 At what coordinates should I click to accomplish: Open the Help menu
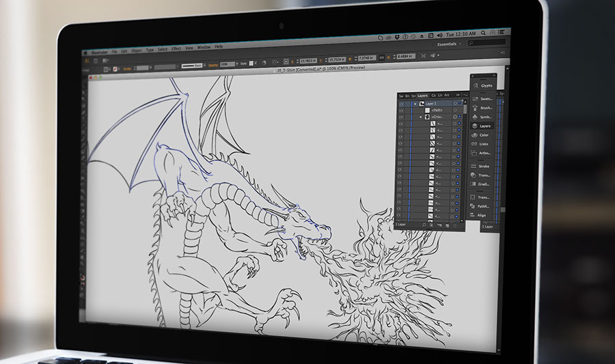(219, 46)
